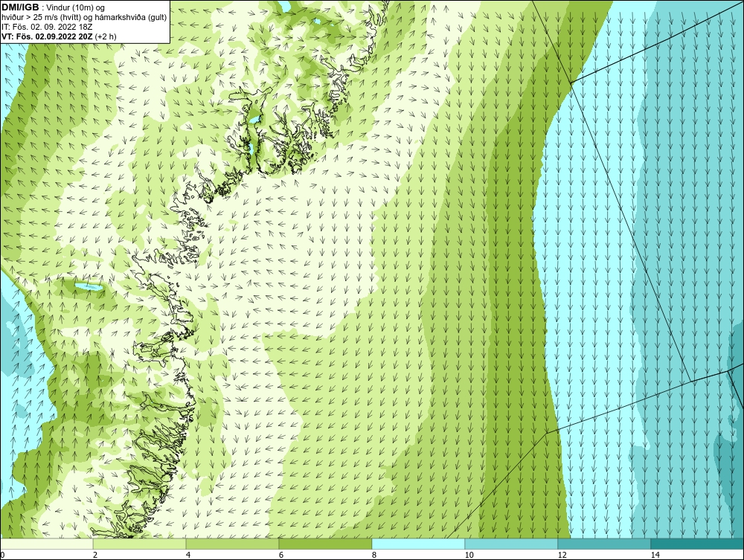
Task: Click the 12–14 m/s teal legend swatch
Action: [x=604, y=544]
